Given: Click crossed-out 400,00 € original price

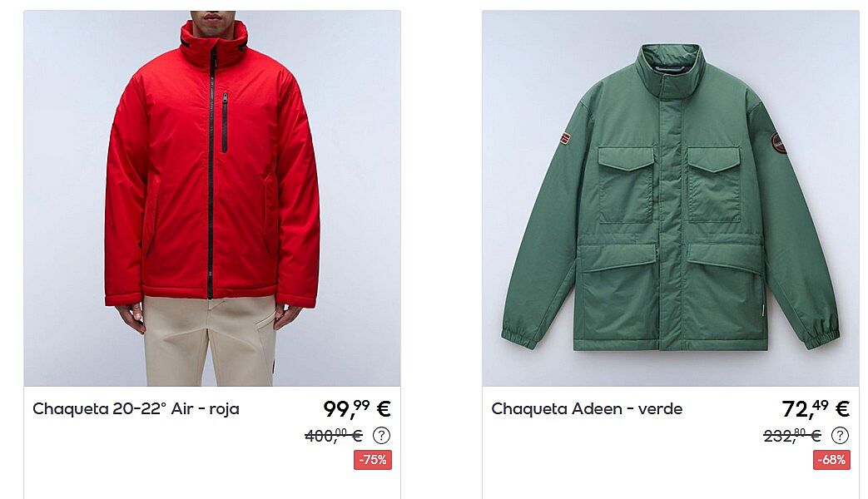Looking at the screenshot, I should point(334,436).
